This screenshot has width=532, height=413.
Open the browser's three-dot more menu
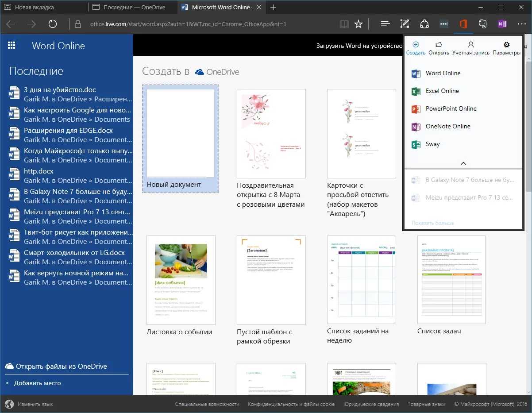[521, 24]
